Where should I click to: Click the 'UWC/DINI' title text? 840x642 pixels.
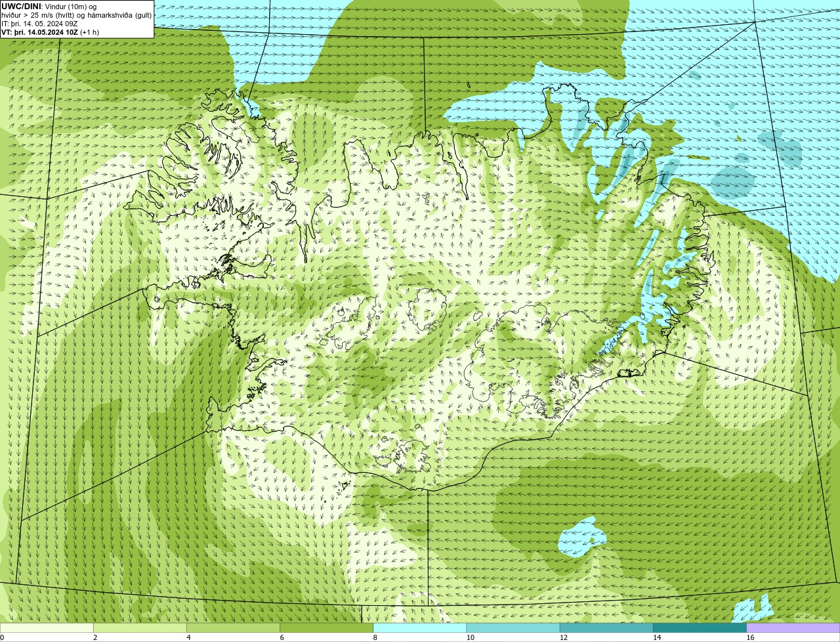[x=22, y=7]
